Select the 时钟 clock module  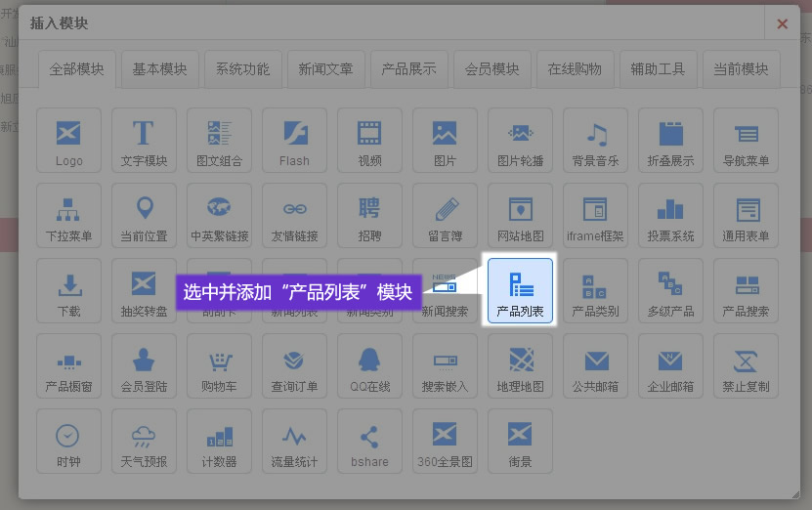[68, 441]
